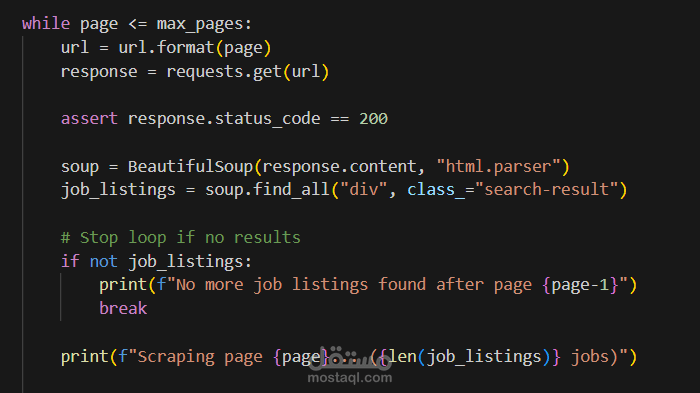Click 'response.content' argument
Screen dimensions: 700x393
click(x=339, y=167)
